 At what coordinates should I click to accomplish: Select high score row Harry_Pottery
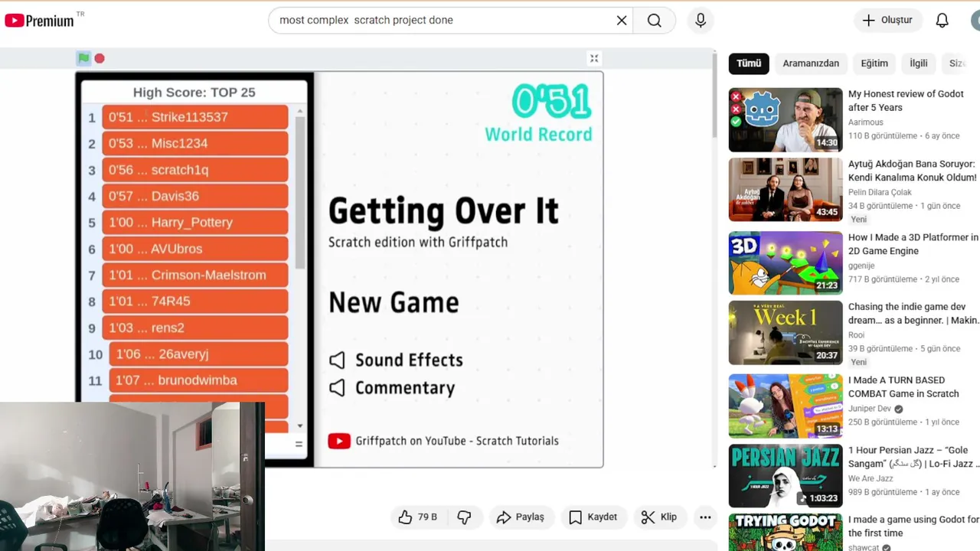[x=195, y=222]
